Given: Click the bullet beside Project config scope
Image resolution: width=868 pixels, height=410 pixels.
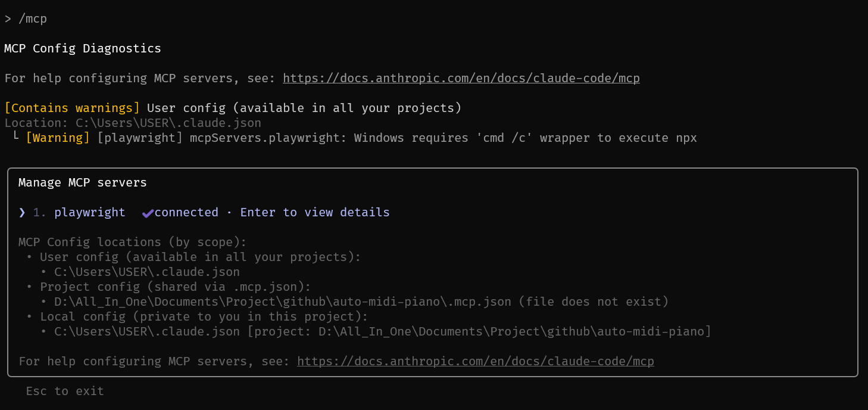Looking at the screenshot, I should tap(29, 286).
